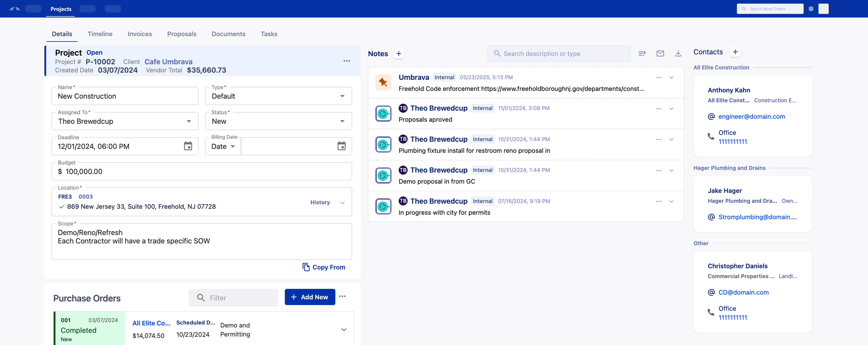Click the Search Work Orders field

770,9
